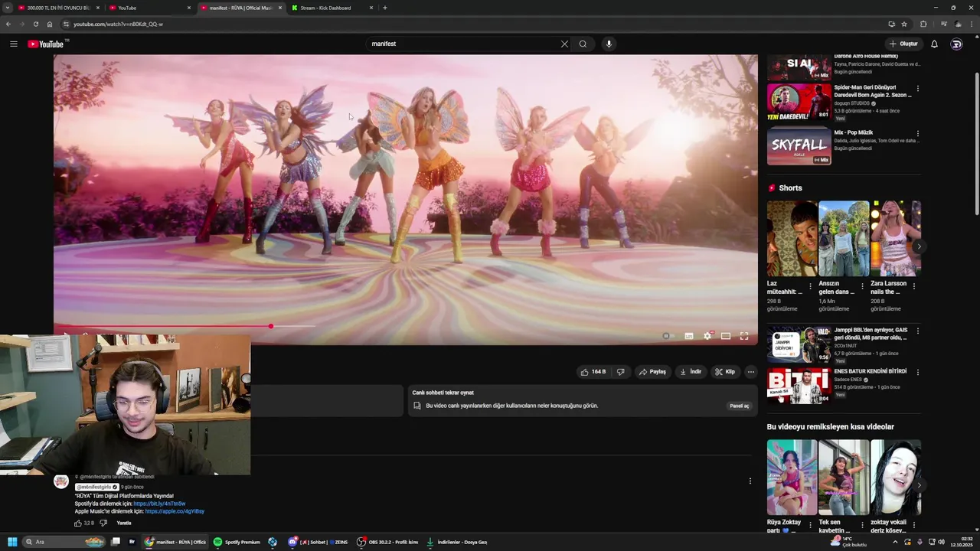Open the Discord Sohbet ZEINS taskbar item
Screen dimensions: 980x551
(x=318, y=542)
